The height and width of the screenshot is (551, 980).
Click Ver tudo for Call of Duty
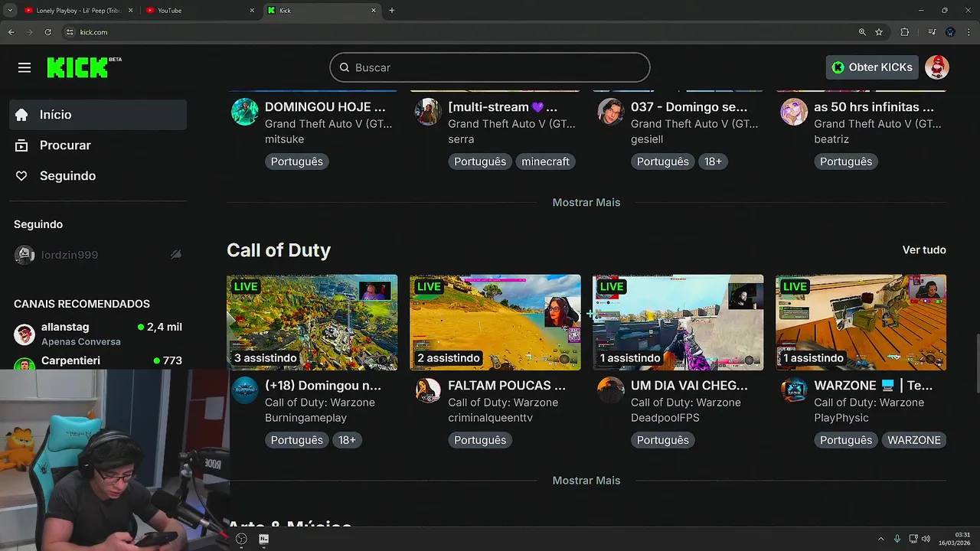click(x=924, y=250)
